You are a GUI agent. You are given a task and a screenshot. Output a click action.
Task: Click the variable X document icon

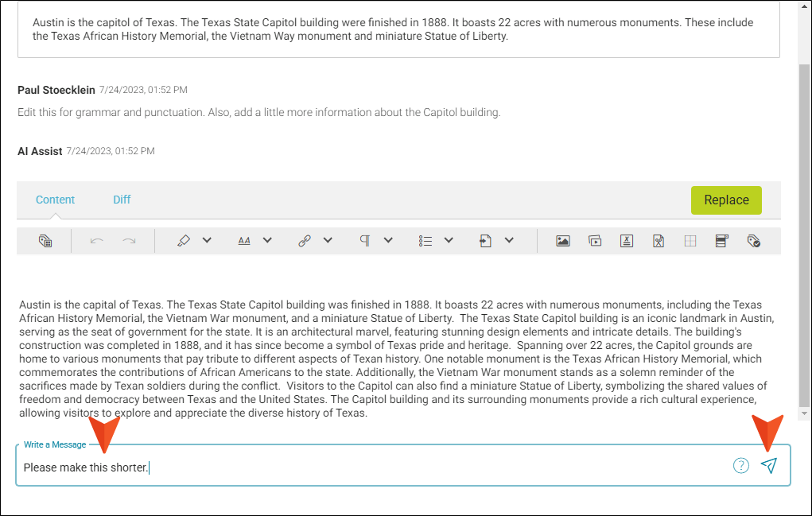point(627,241)
